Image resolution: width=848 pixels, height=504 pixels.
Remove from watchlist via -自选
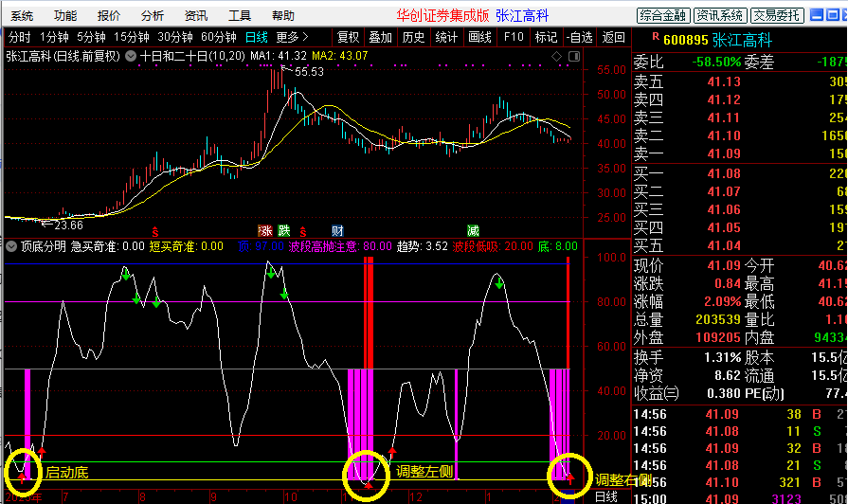coord(579,37)
